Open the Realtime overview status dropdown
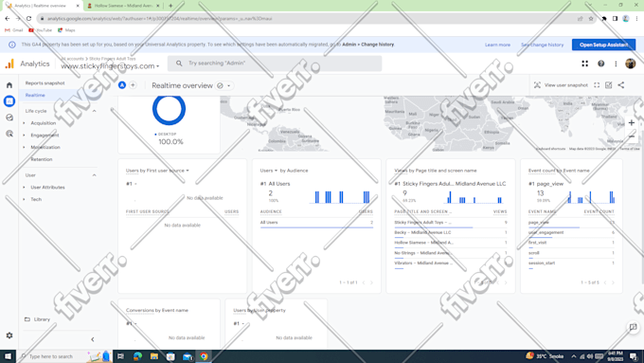The height and width of the screenshot is (363, 644). [x=224, y=85]
